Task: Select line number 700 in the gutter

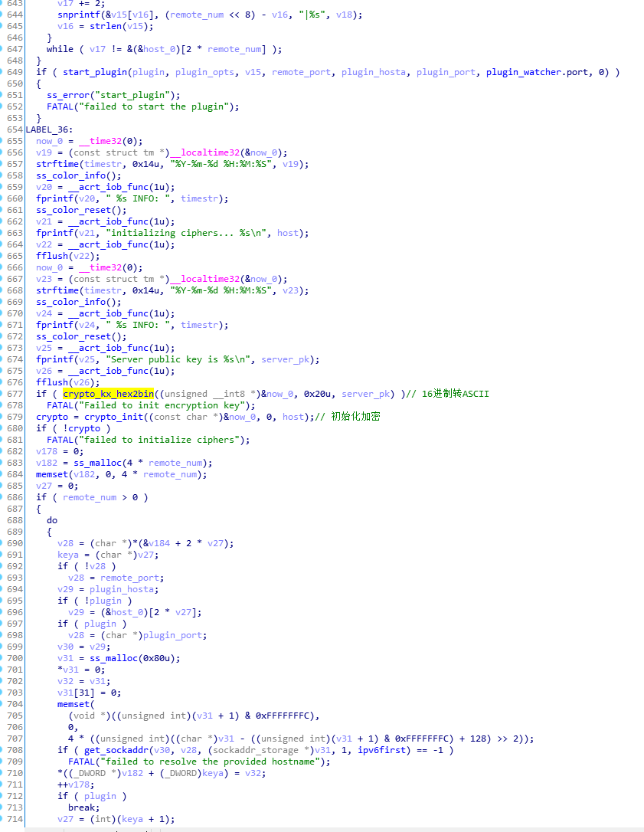Action: [x=15, y=658]
